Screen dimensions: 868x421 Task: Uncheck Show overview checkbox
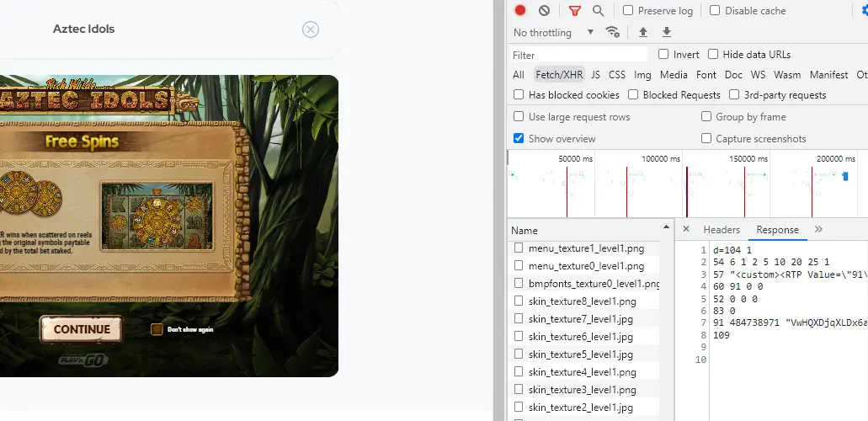(519, 138)
